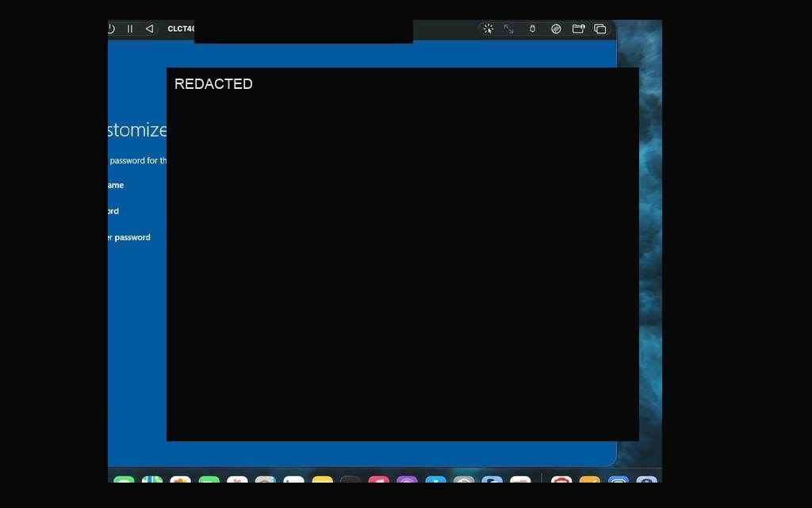
Task: Open the shared folders icon in toolbar
Action: click(x=578, y=29)
